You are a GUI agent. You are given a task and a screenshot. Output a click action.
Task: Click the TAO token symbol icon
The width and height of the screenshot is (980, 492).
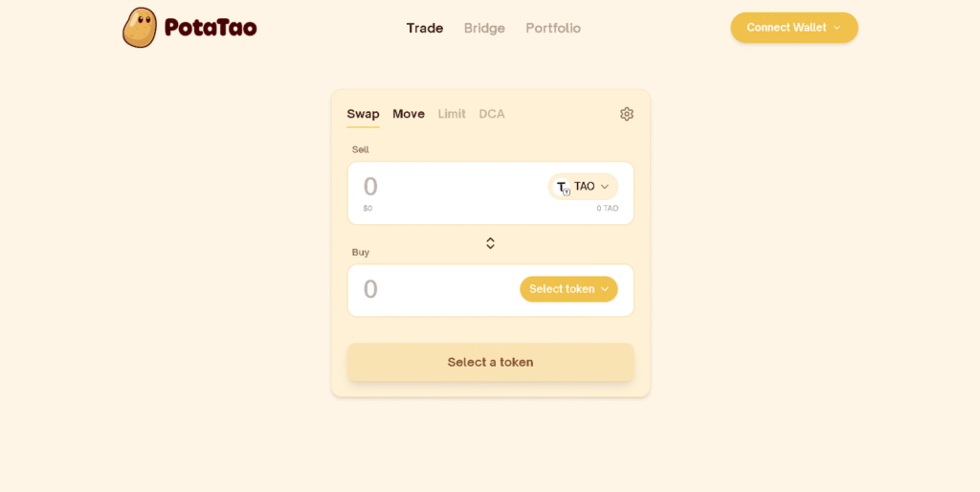click(563, 188)
